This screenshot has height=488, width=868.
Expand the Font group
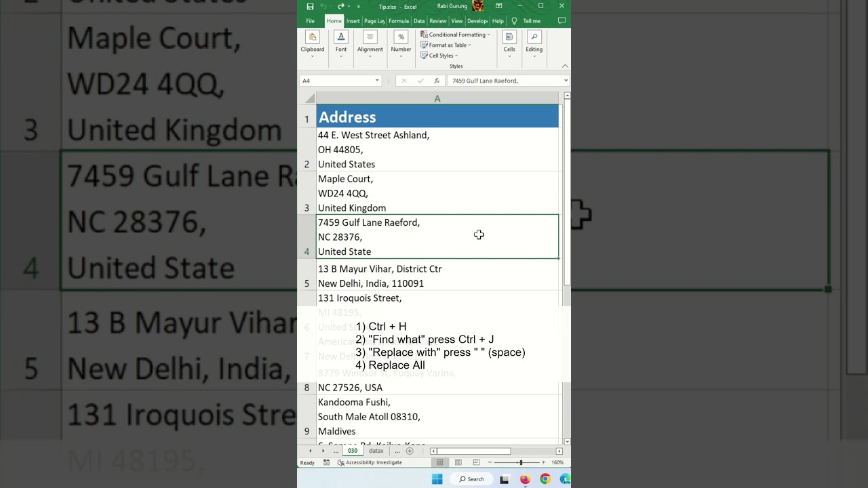click(x=341, y=45)
